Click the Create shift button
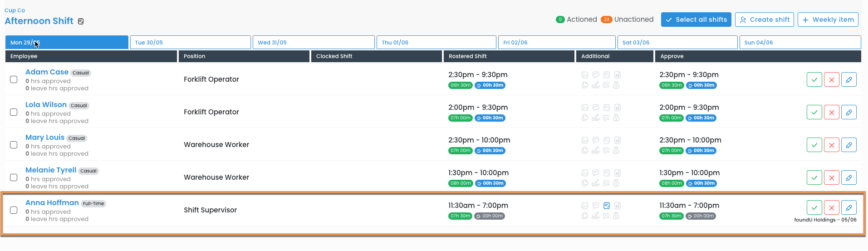Image resolution: width=868 pixels, height=251 pixels. pos(764,20)
